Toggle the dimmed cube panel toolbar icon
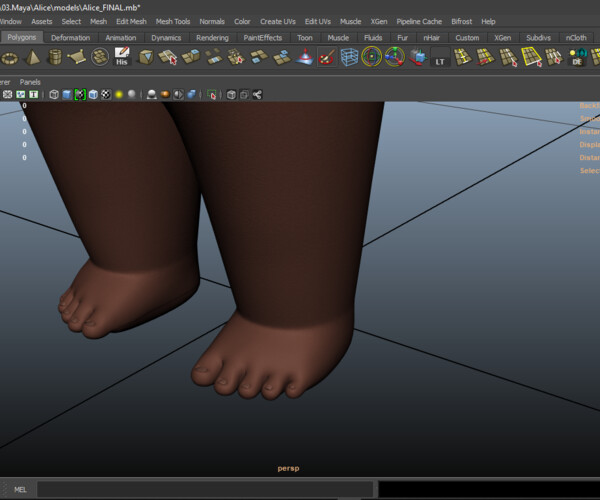 (x=244, y=94)
